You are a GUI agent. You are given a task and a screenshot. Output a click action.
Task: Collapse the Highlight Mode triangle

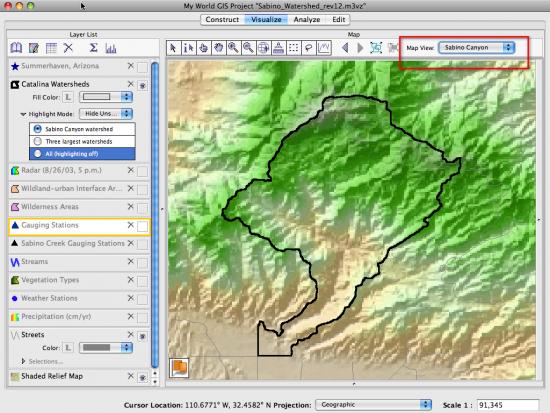(x=23, y=114)
